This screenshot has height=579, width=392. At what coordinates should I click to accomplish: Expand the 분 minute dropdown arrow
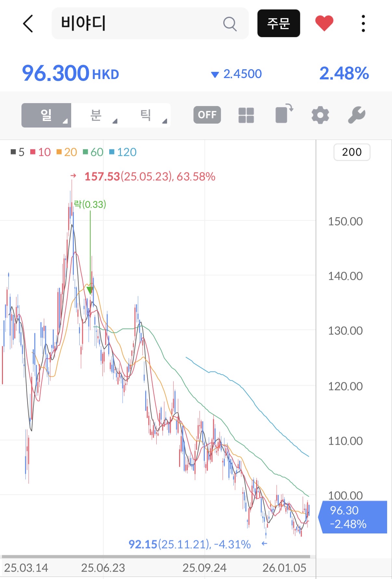click(115, 121)
